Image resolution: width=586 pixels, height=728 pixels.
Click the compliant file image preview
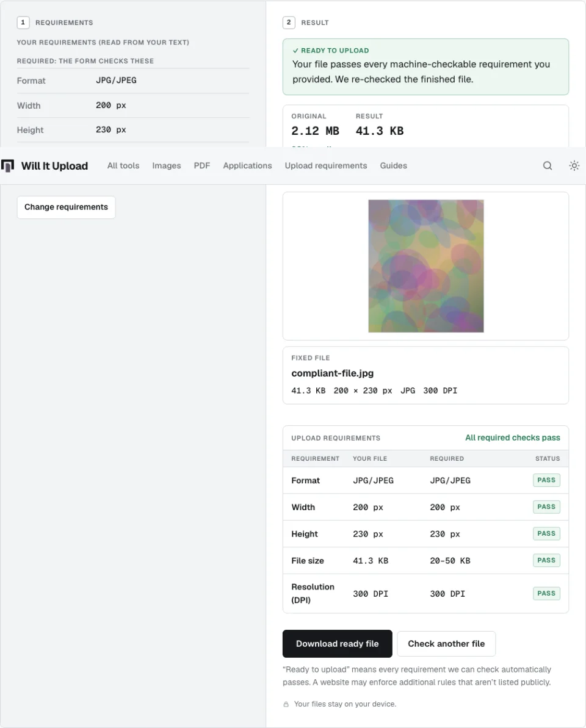point(426,266)
